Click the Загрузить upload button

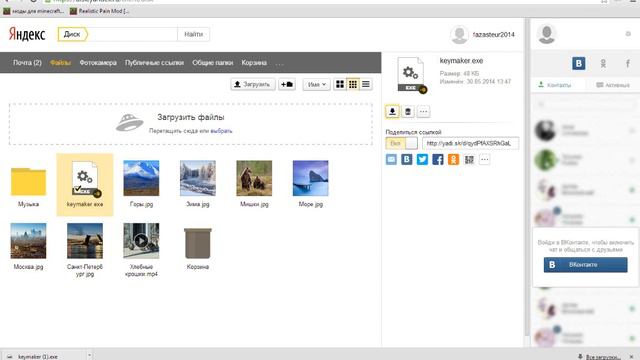tap(253, 84)
